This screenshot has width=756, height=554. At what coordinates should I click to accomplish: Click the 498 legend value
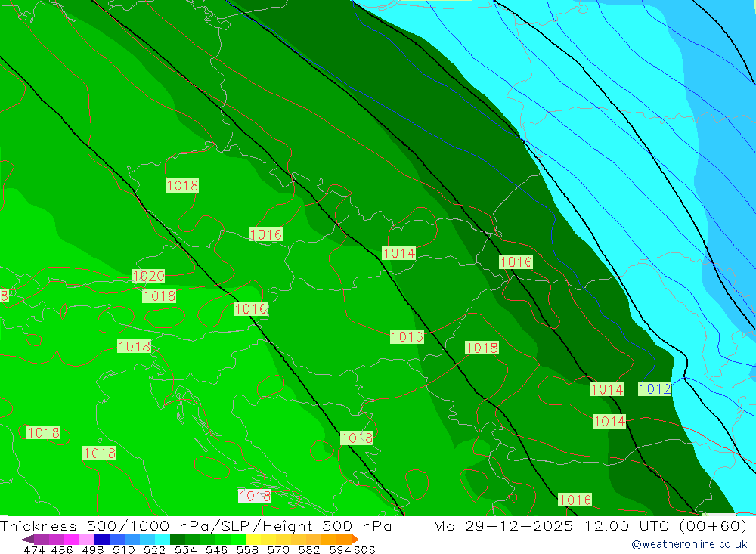92,549
